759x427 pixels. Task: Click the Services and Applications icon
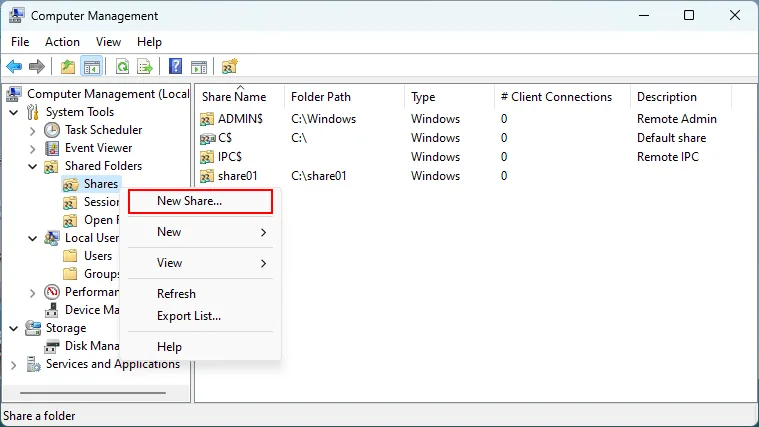point(33,364)
